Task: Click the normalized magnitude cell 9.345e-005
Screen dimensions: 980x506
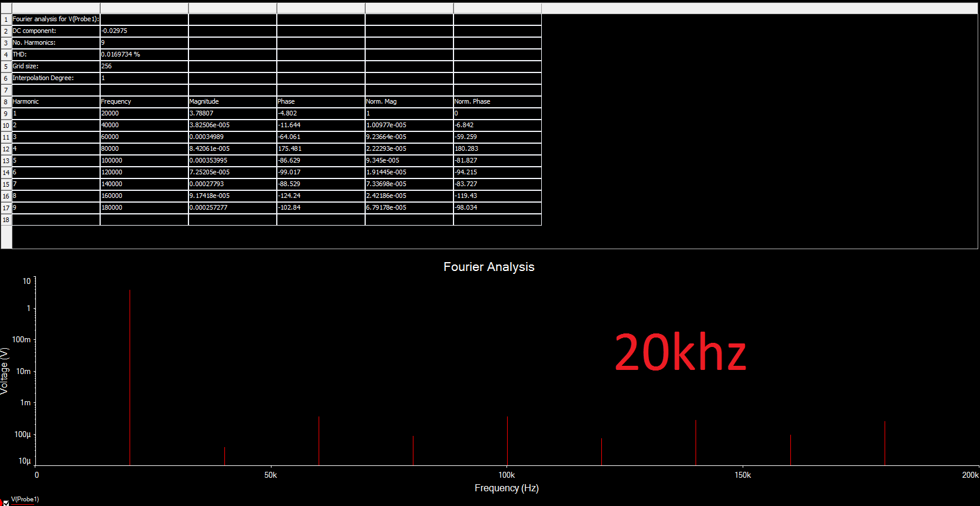Action: [x=409, y=161]
